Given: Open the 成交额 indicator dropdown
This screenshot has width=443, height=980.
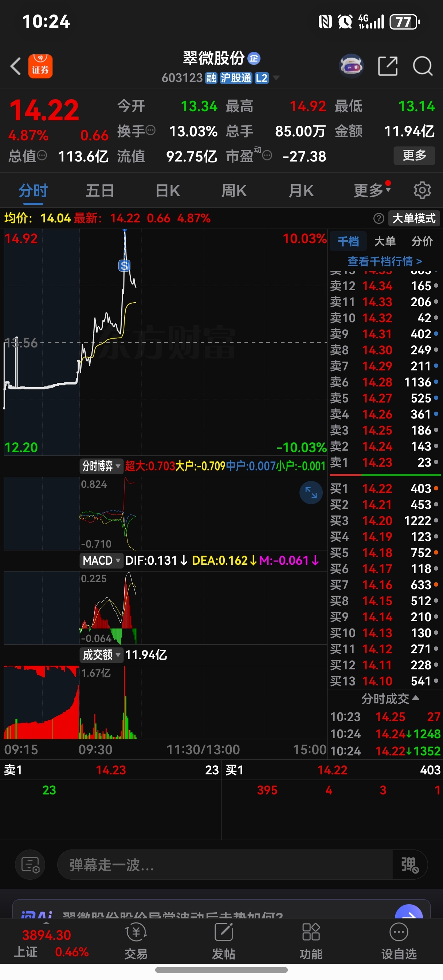Looking at the screenshot, I should 101,655.
